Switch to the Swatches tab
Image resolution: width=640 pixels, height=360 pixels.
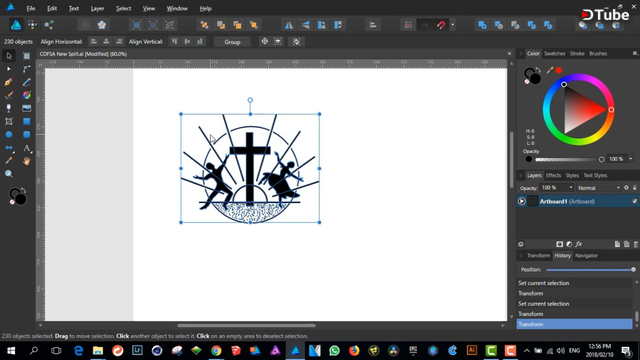coord(554,53)
